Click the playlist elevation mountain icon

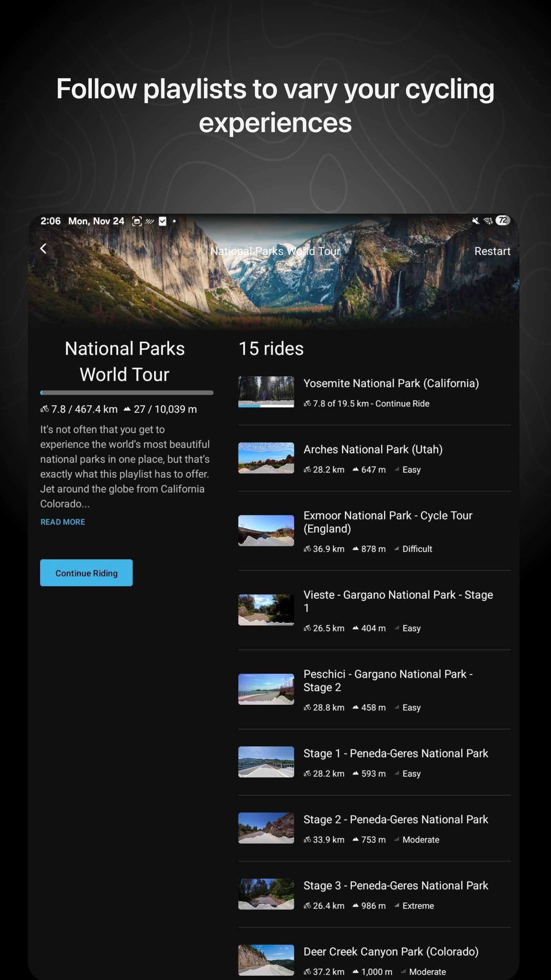[127, 409]
